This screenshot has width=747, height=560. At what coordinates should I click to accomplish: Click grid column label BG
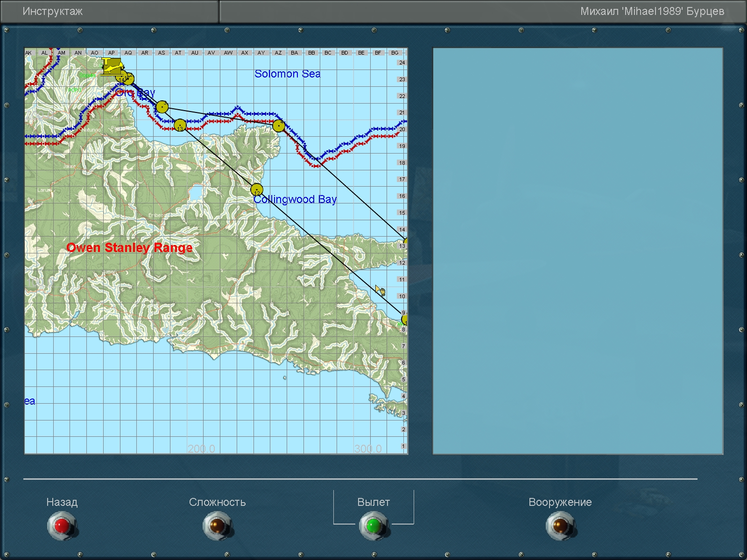coord(395,53)
